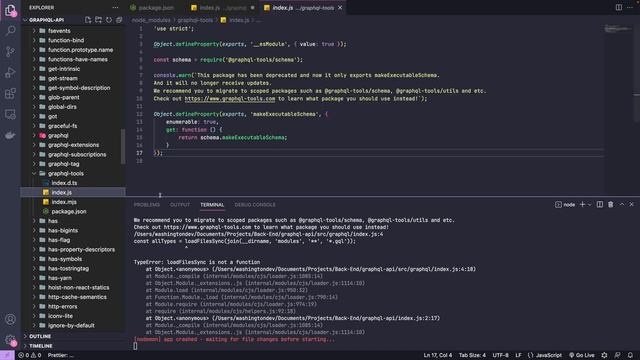Click the remote window indicator in status bar

[x=7, y=355]
